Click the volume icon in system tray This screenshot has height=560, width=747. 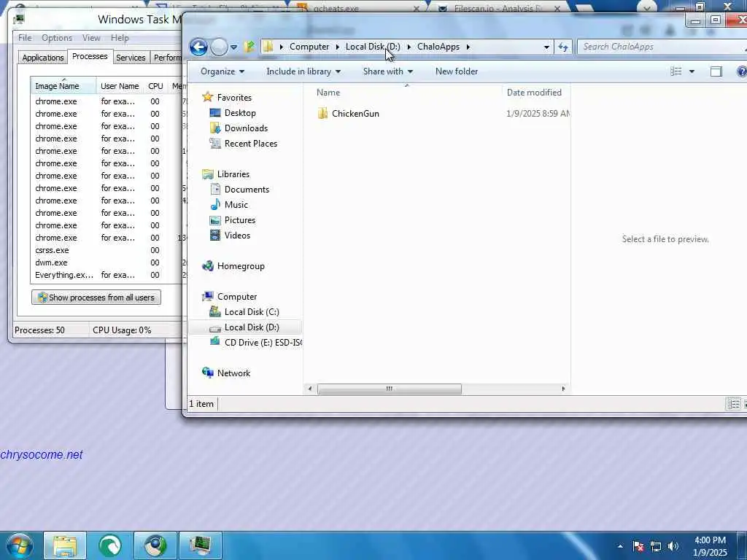pyautogui.click(x=673, y=546)
